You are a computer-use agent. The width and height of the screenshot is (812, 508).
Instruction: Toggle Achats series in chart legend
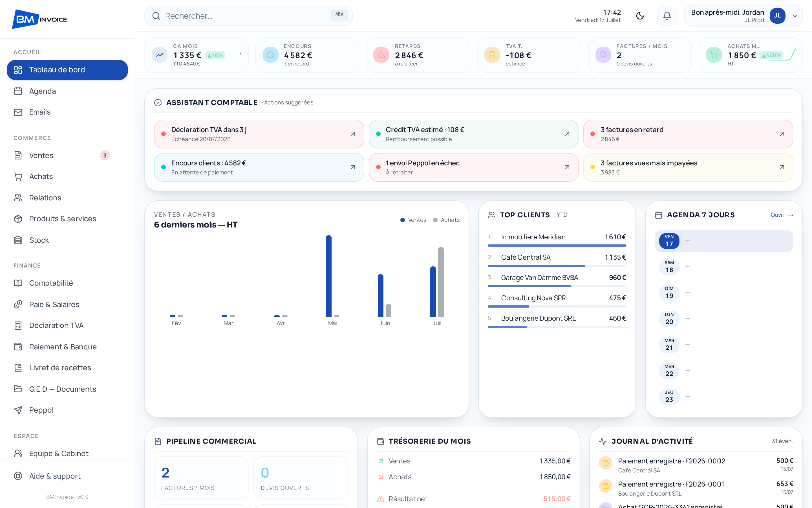(x=446, y=220)
